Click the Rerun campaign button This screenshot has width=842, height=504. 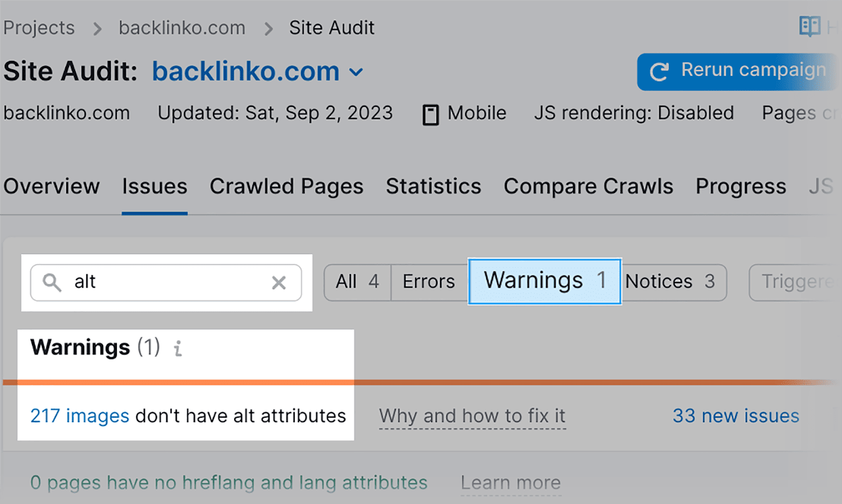[737, 71]
